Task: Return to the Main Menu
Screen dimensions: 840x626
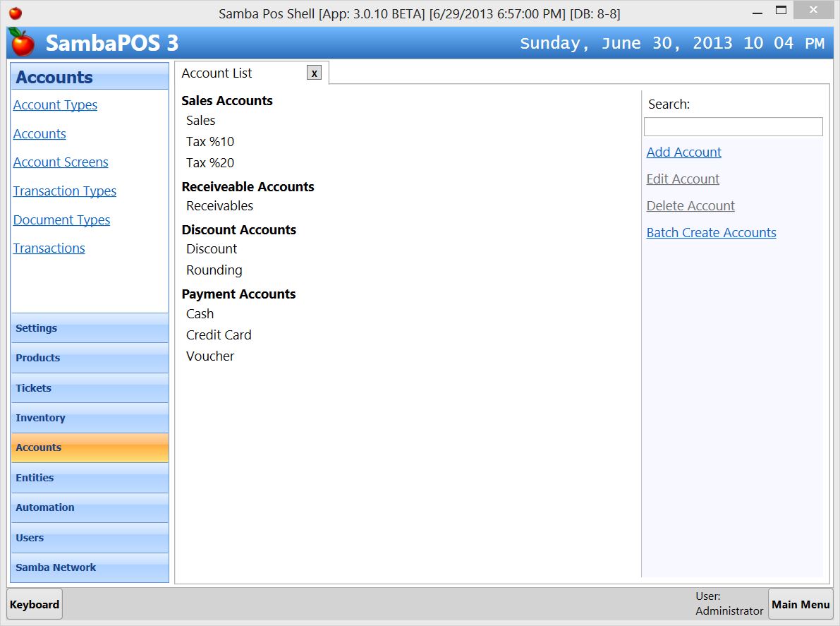Action: (x=800, y=604)
